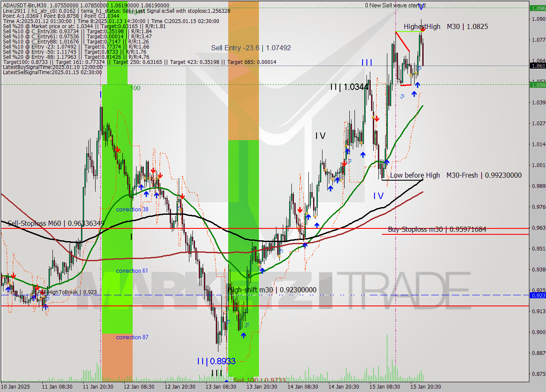Click the red sell arrow beside HighestHigh label
546x392 pixels.
click(x=423, y=29)
